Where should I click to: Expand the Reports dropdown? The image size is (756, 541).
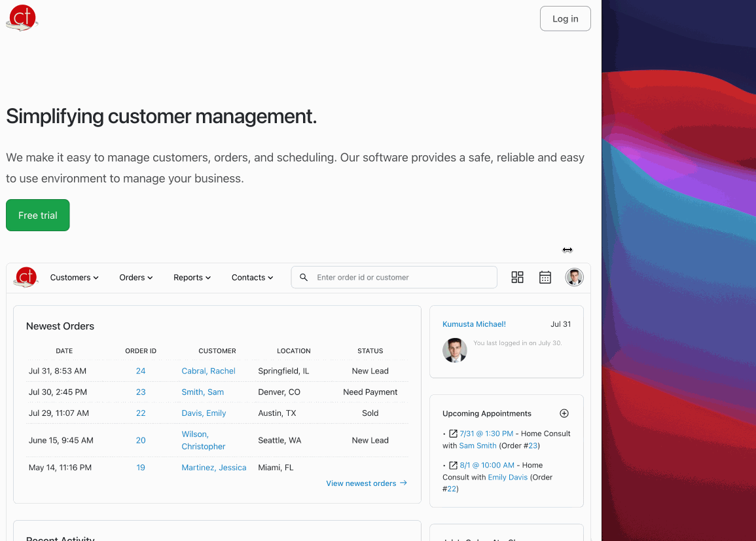(191, 277)
